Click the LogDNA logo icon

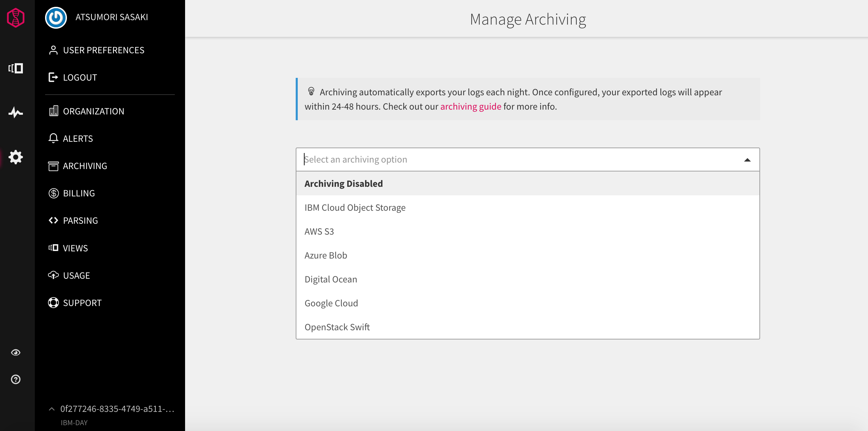[16, 18]
